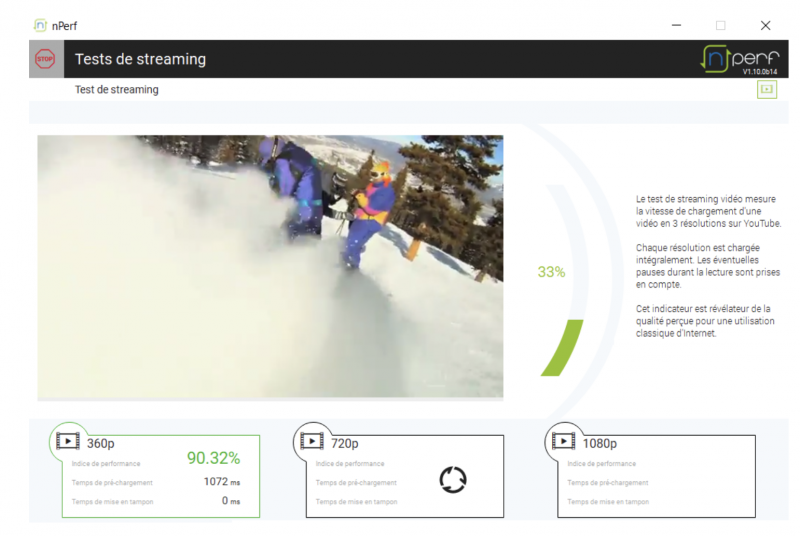
Task: Click the 33% progress indicator
Action: coord(552,272)
